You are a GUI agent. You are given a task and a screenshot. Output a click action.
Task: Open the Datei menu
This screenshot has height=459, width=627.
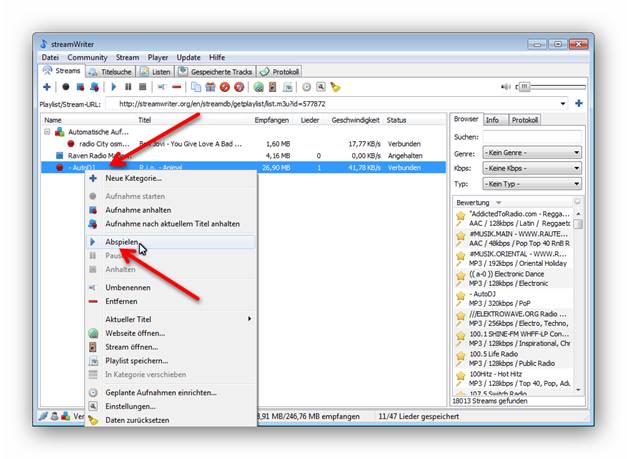coord(50,58)
